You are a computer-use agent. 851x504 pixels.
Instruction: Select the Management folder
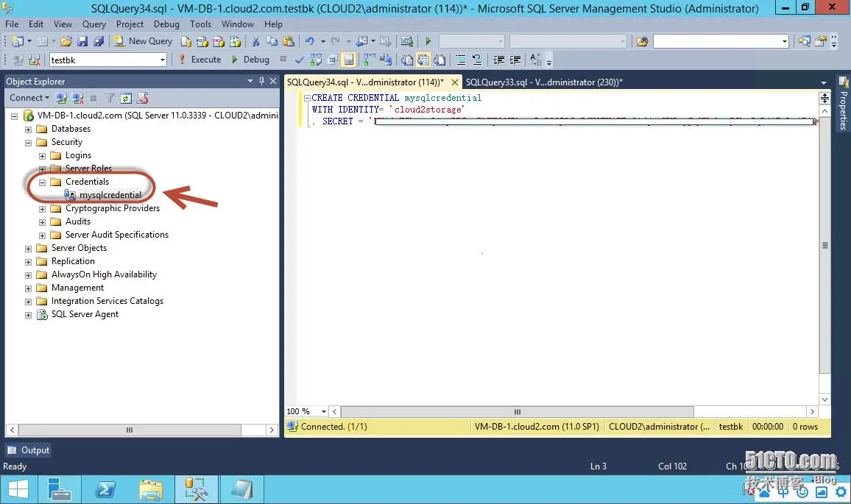(x=77, y=288)
